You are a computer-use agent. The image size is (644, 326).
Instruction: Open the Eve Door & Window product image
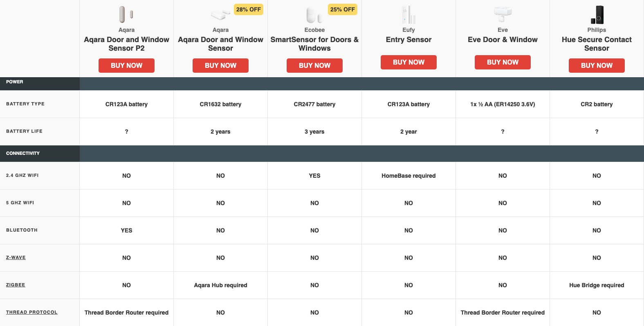(503, 14)
